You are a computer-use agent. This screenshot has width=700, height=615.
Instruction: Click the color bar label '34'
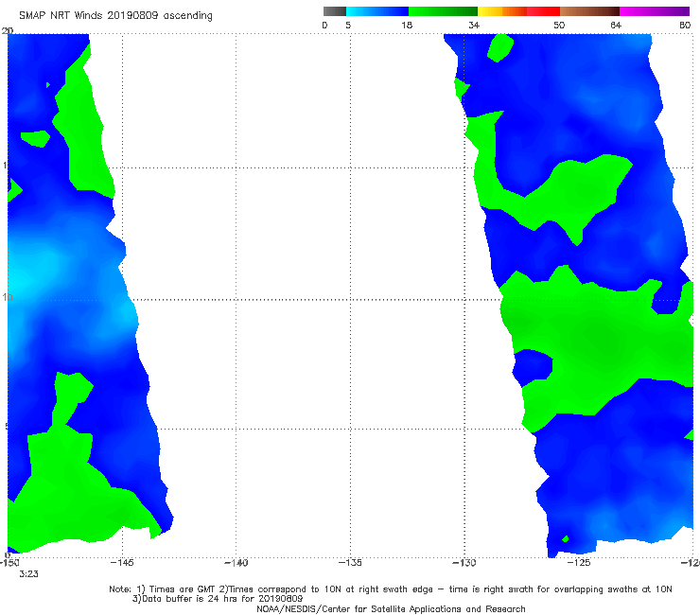tap(474, 26)
